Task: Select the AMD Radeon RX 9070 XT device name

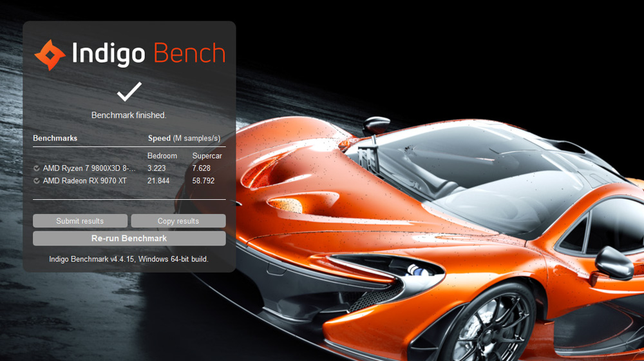Action: pyautogui.click(x=84, y=181)
